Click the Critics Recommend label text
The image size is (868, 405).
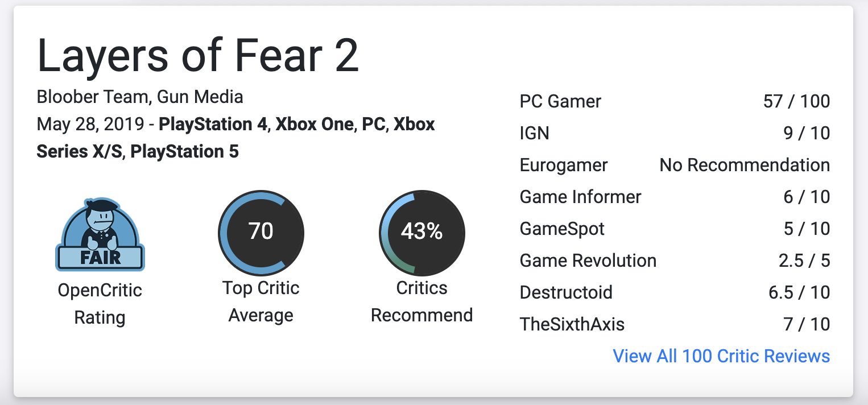point(422,301)
